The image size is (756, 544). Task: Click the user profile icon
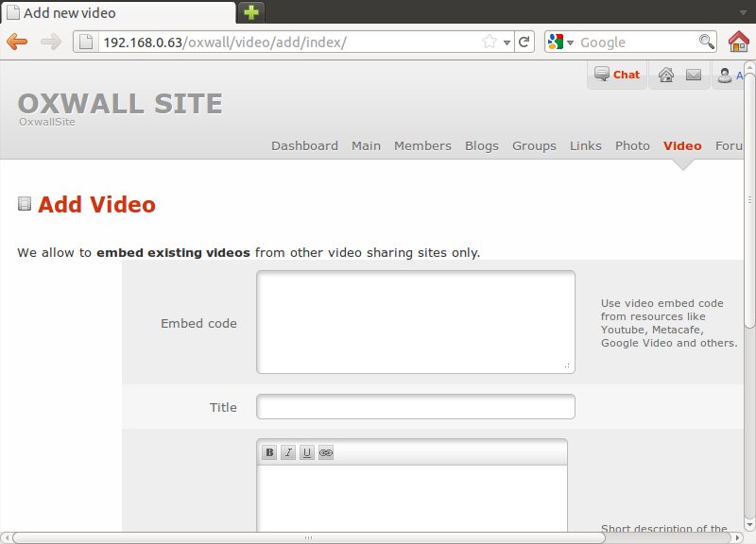pos(724,76)
